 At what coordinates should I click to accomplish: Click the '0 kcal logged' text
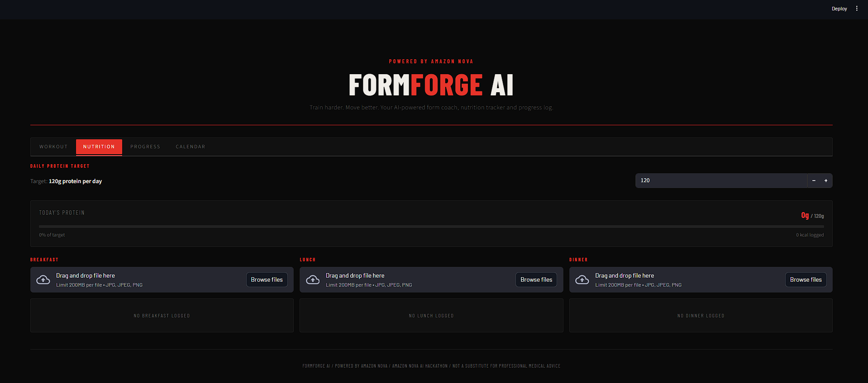tap(810, 235)
